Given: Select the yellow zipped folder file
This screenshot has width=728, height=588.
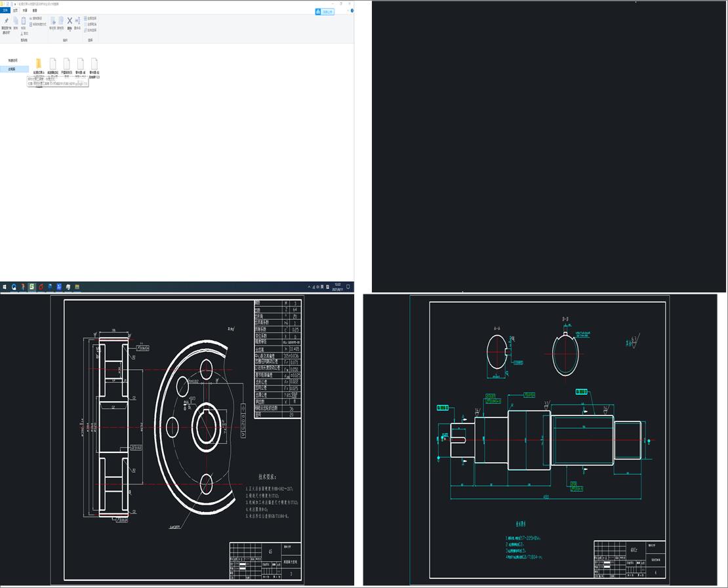Looking at the screenshot, I should (39, 64).
